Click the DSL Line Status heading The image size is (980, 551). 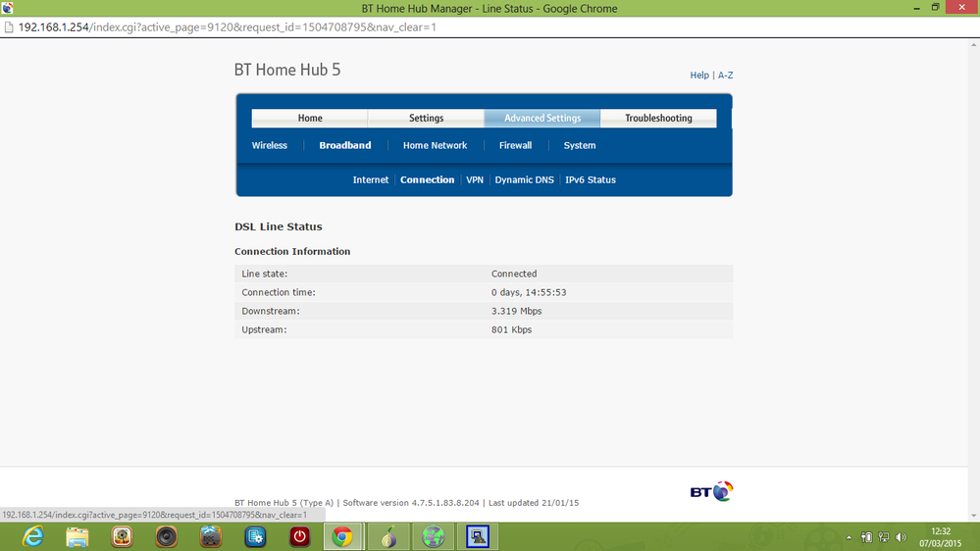point(279,226)
